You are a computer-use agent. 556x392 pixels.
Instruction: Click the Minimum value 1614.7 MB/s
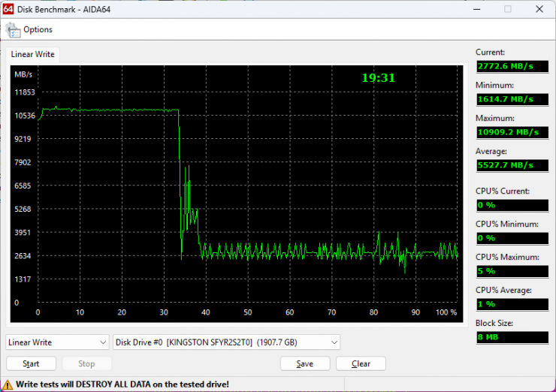pos(512,99)
